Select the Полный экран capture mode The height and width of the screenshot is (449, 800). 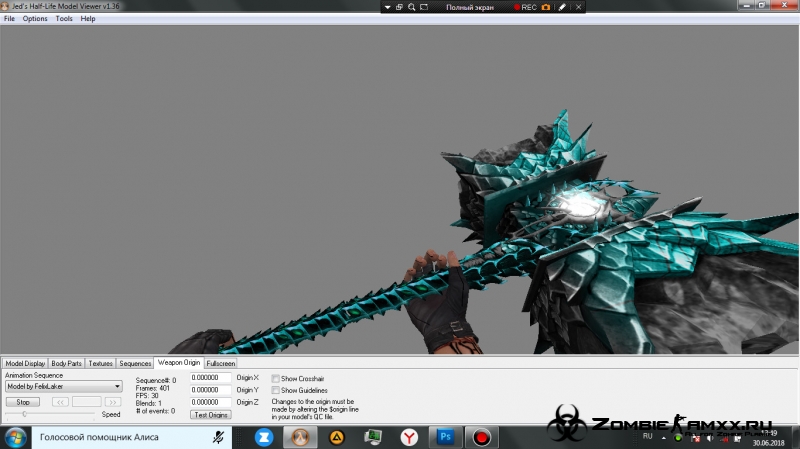[x=469, y=7]
